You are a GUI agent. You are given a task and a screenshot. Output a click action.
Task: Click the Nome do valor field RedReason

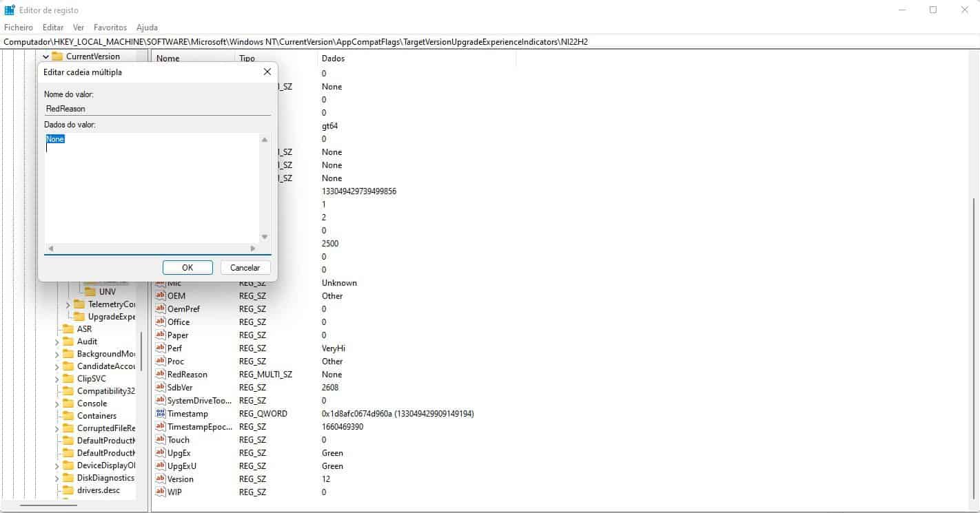tap(157, 108)
